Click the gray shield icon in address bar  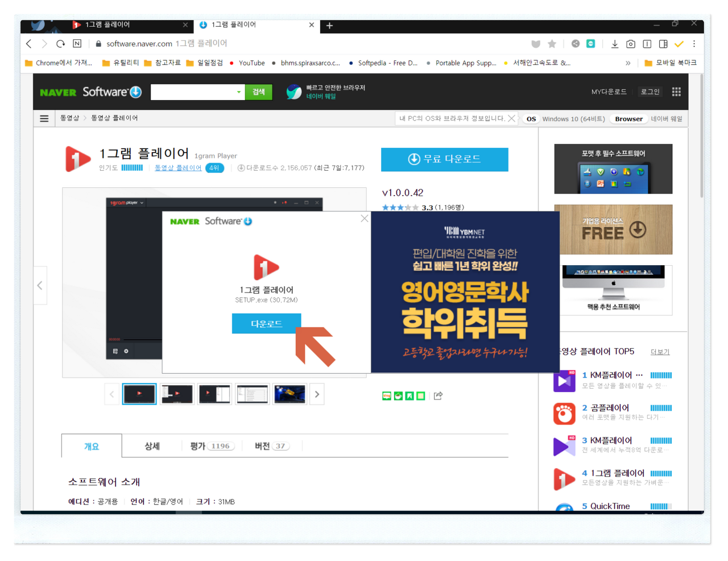536,44
